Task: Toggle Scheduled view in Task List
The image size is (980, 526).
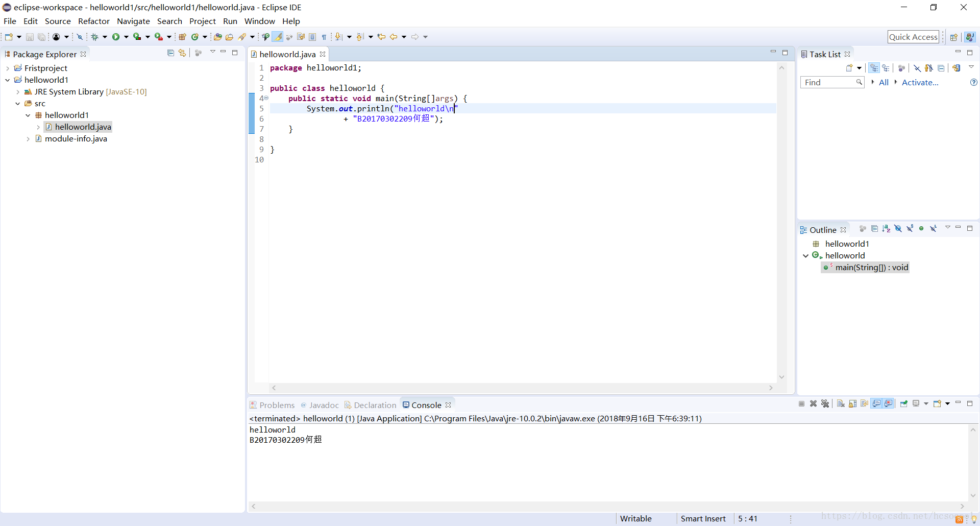Action: (886, 68)
